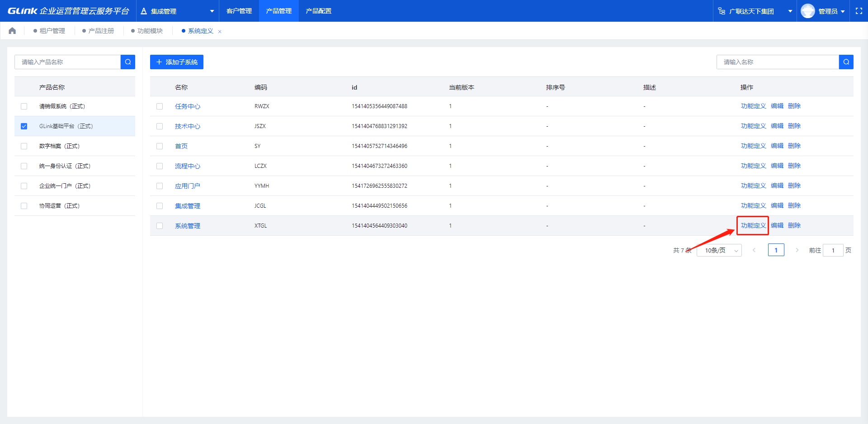Check the 协同运营 (正式) checkbox
The image size is (868, 424).
click(x=24, y=206)
